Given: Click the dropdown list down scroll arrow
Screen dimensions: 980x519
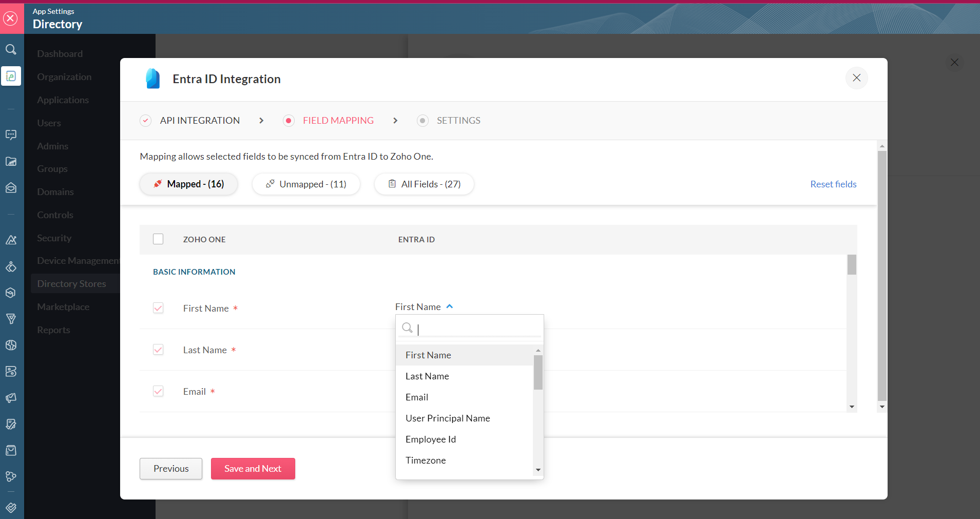Looking at the screenshot, I should coord(538,470).
